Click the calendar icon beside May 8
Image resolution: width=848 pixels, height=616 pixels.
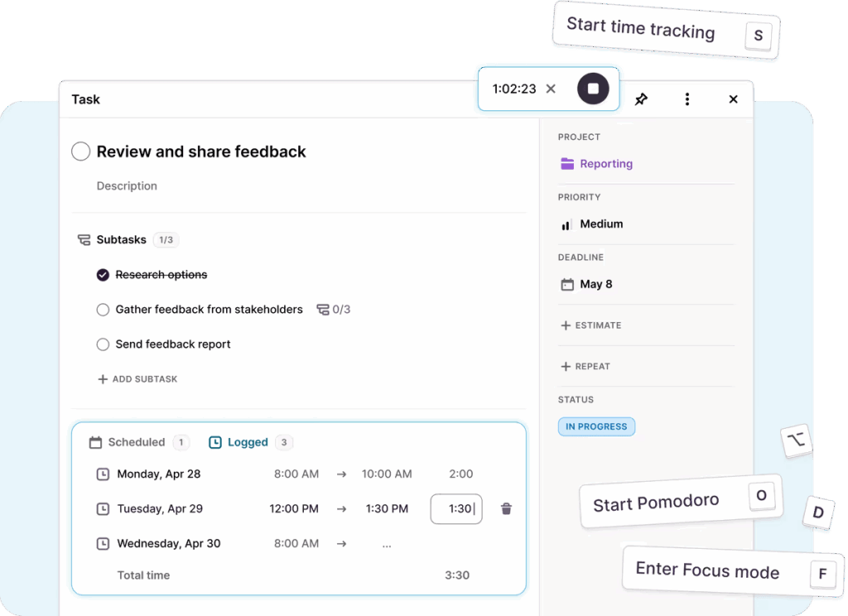(x=567, y=284)
